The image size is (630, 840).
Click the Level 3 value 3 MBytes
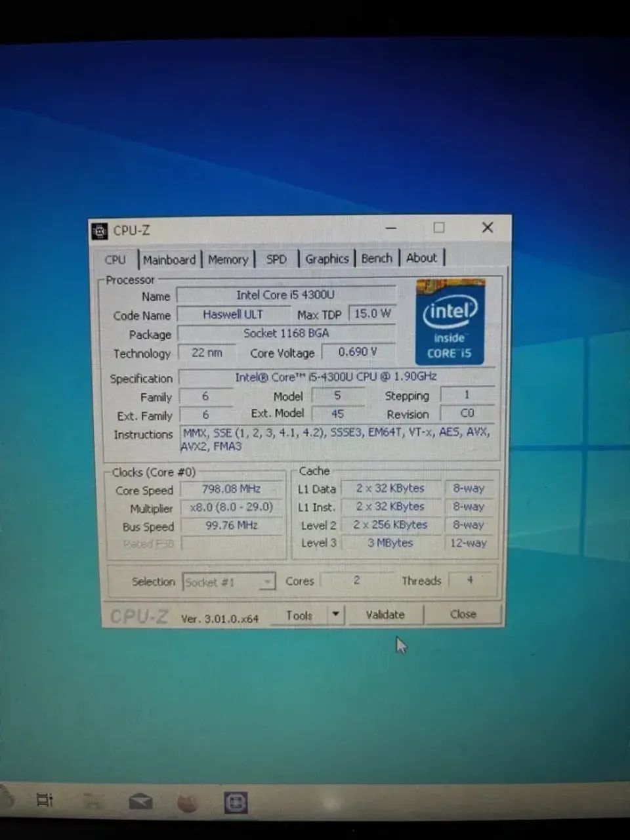[390, 543]
